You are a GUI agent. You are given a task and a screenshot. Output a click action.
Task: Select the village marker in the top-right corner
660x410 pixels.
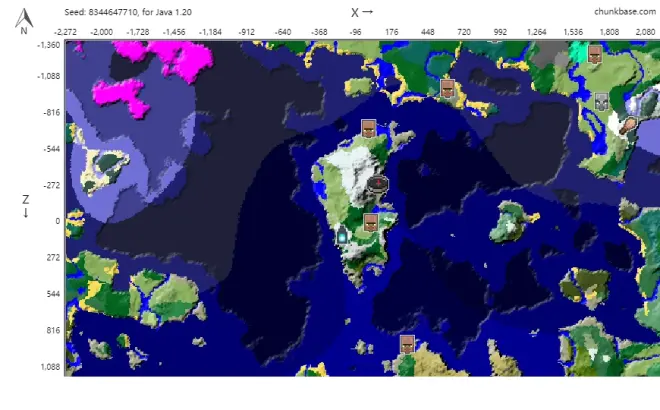(595, 55)
